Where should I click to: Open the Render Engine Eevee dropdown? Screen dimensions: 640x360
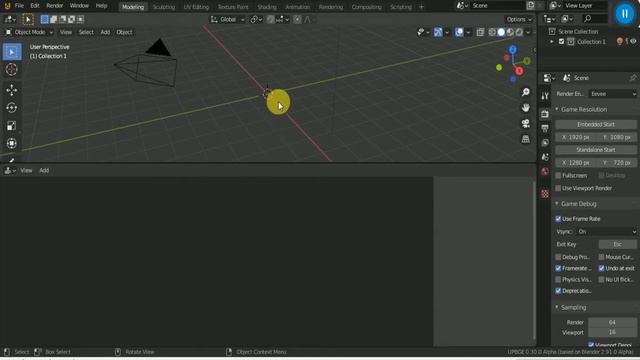tap(613, 94)
